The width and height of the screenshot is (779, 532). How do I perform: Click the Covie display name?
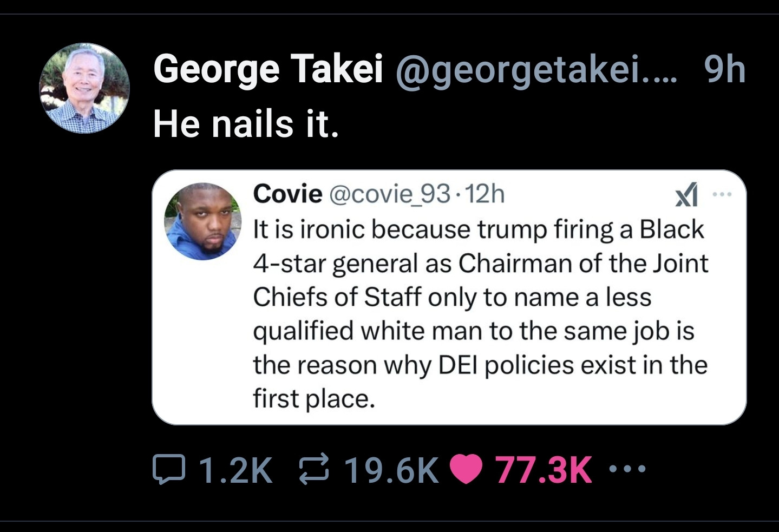287,194
